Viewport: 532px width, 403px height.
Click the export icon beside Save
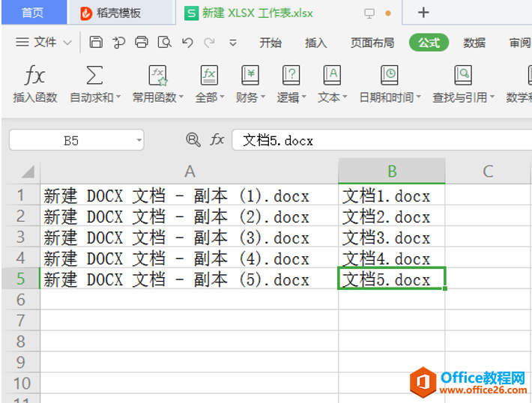click(x=118, y=43)
